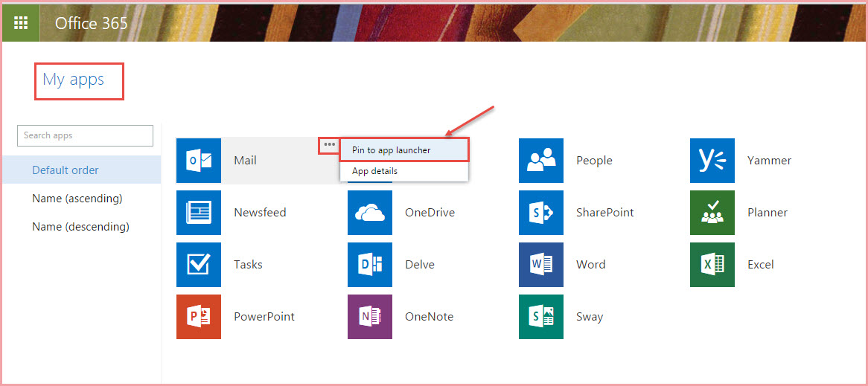This screenshot has height=386, width=868.
Task: Click the Yammer app label
Action: pyautogui.click(x=769, y=161)
